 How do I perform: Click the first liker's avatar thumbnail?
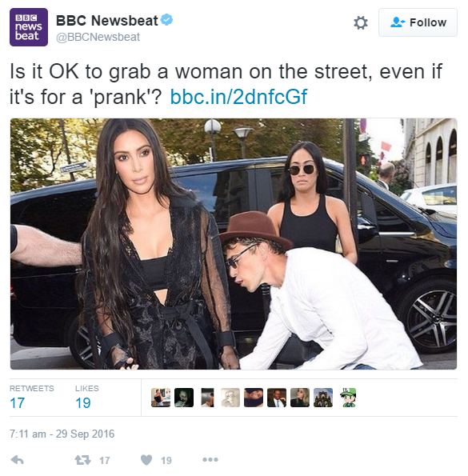pyautogui.click(x=161, y=398)
